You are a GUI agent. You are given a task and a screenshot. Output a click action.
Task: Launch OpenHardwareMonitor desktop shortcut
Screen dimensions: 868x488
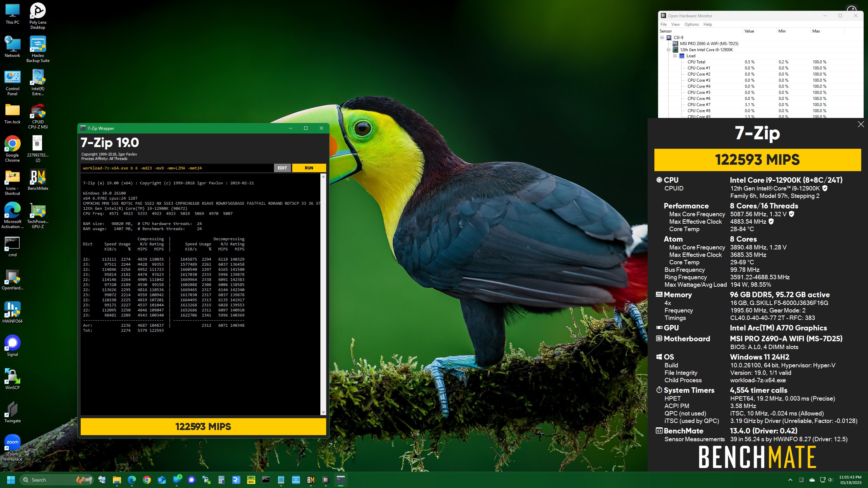point(13,280)
